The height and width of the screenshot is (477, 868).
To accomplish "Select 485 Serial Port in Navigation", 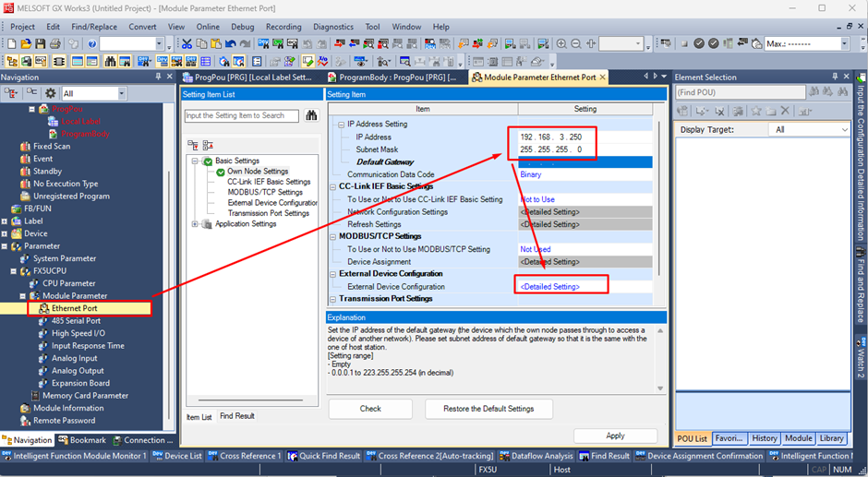I will click(x=76, y=321).
